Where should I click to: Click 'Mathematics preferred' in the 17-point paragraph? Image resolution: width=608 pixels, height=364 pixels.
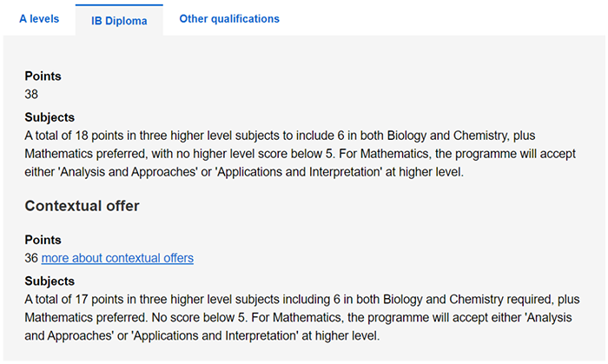[x=85, y=318]
